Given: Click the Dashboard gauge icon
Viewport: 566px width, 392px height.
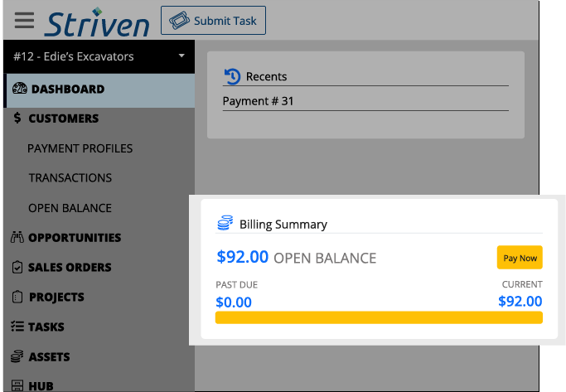Looking at the screenshot, I should tap(20, 89).
